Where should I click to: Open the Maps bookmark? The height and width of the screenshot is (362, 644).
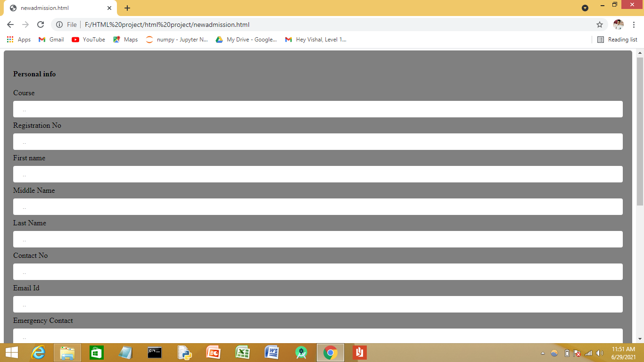click(x=125, y=40)
